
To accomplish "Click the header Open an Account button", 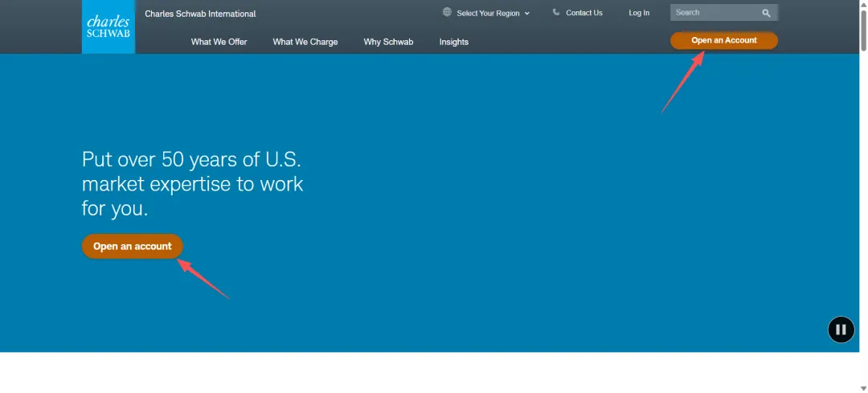I will tap(724, 40).
